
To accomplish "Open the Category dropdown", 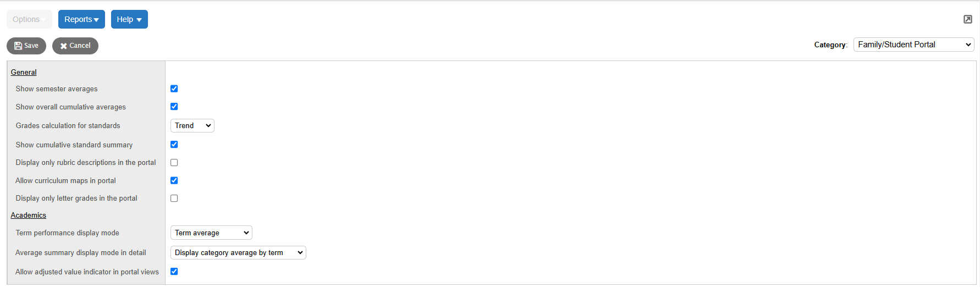I will 913,45.
